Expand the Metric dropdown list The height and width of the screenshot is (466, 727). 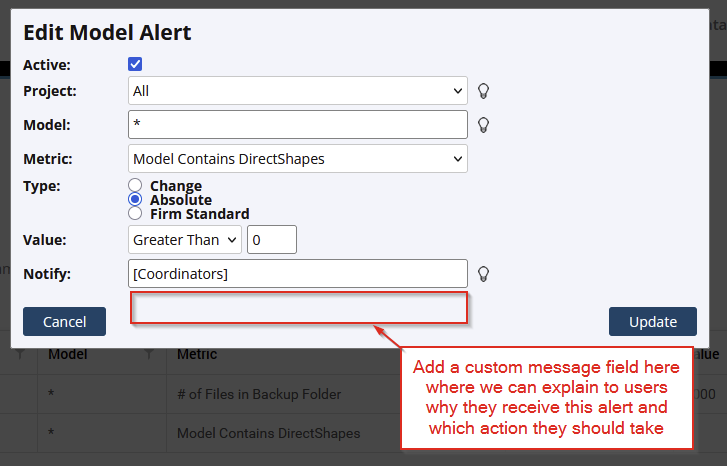pyautogui.click(x=298, y=158)
